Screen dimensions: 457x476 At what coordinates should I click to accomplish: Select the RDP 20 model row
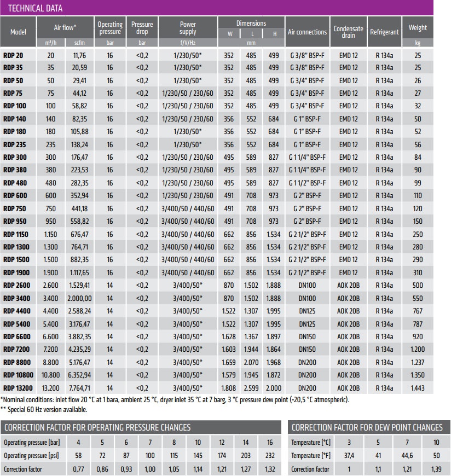(217, 55)
